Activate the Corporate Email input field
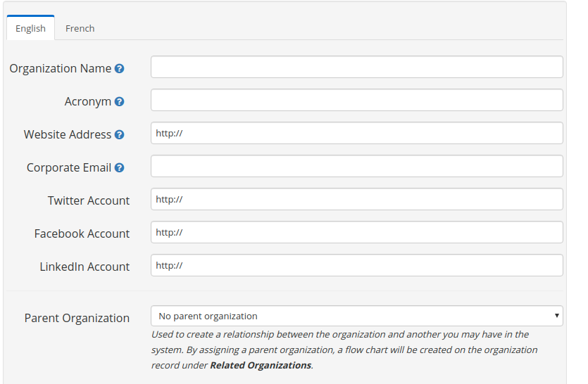 pyautogui.click(x=356, y=166)
